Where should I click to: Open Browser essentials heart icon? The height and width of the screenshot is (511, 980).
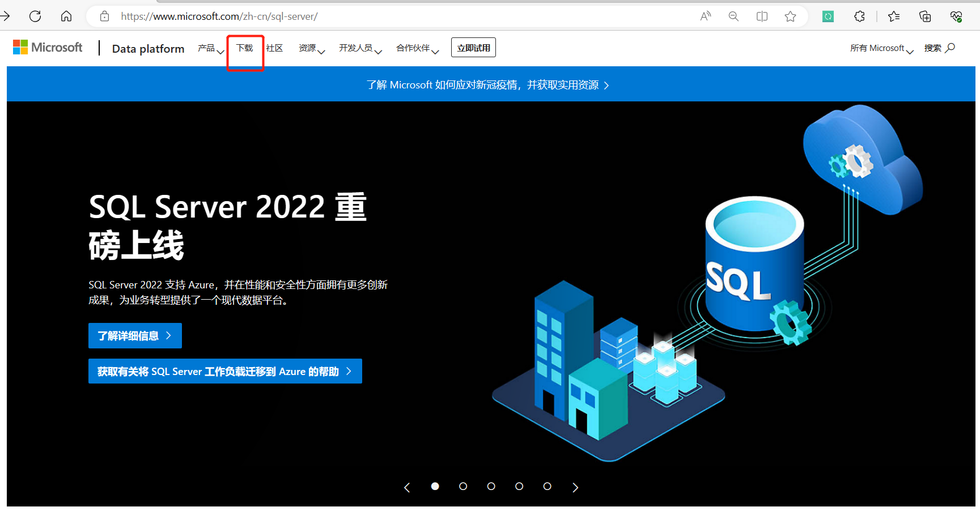click(x=956, y=16)
